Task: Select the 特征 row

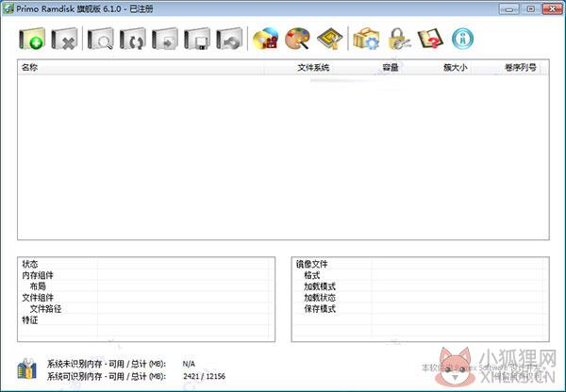Action: pyautogui.click(x=146, y=319)
